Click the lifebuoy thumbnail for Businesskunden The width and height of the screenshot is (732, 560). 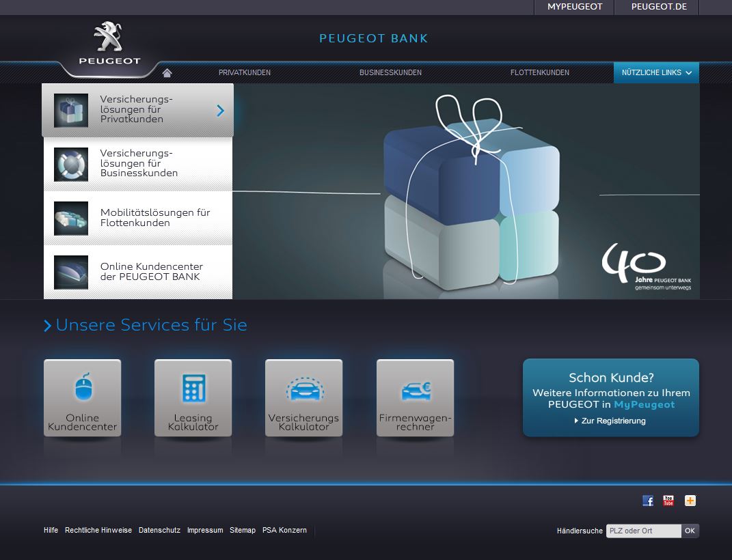click(71, 165)
